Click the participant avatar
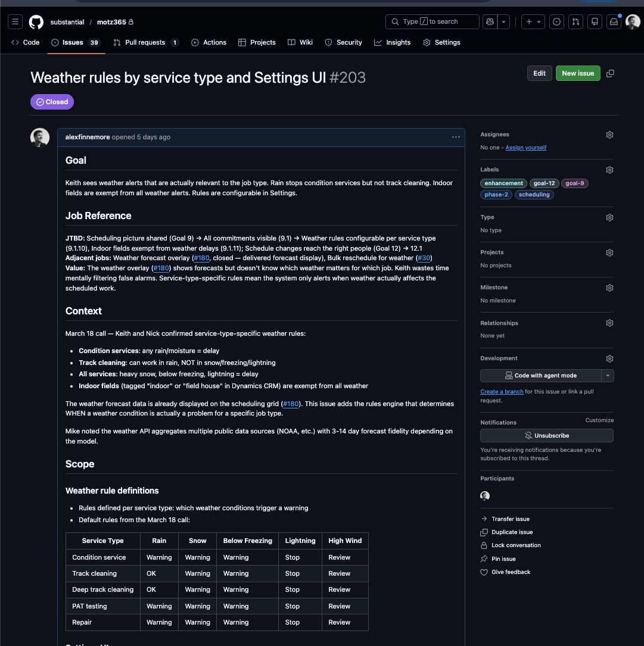644x646 pixels. point(485,495)
